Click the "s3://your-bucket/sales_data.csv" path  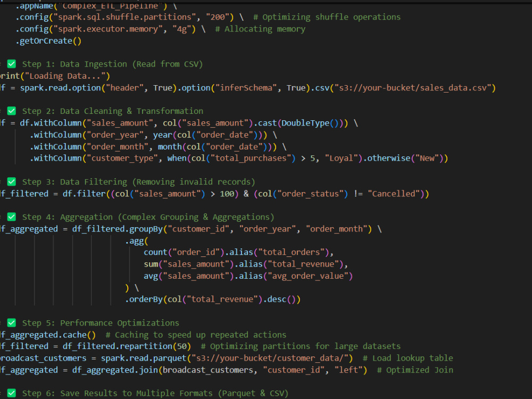(x=413, y=88)
